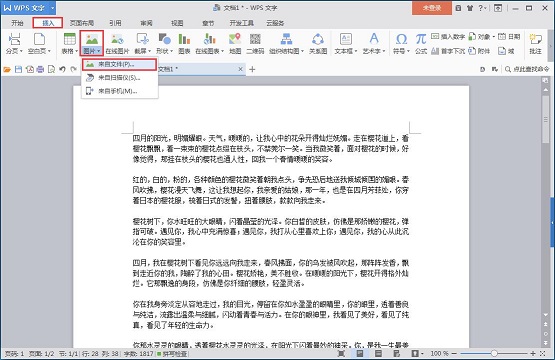Open the Symbol (符号) dropdown

click(401, 44)
